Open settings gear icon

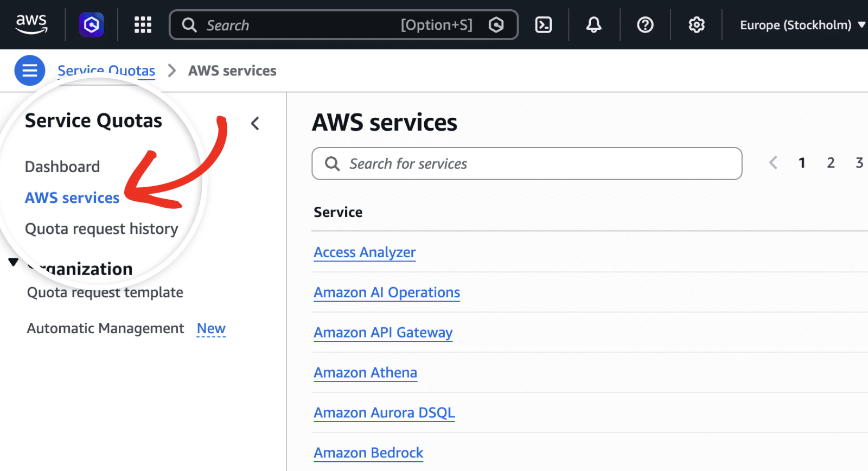(x=697, y=25)
